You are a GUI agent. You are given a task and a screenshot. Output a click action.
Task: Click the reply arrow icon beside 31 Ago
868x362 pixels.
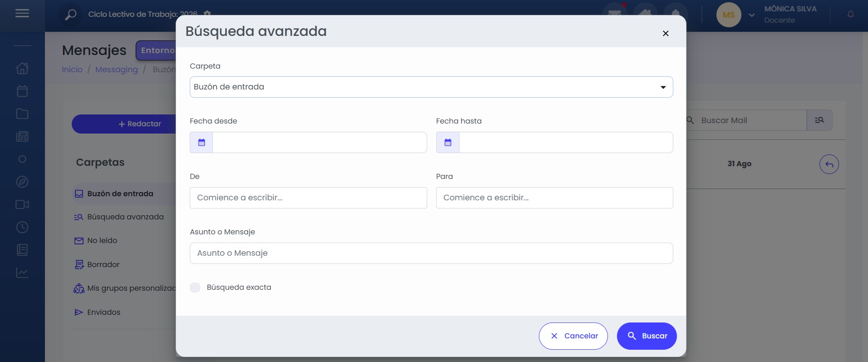pyautogui.click(x=829, y=164)
